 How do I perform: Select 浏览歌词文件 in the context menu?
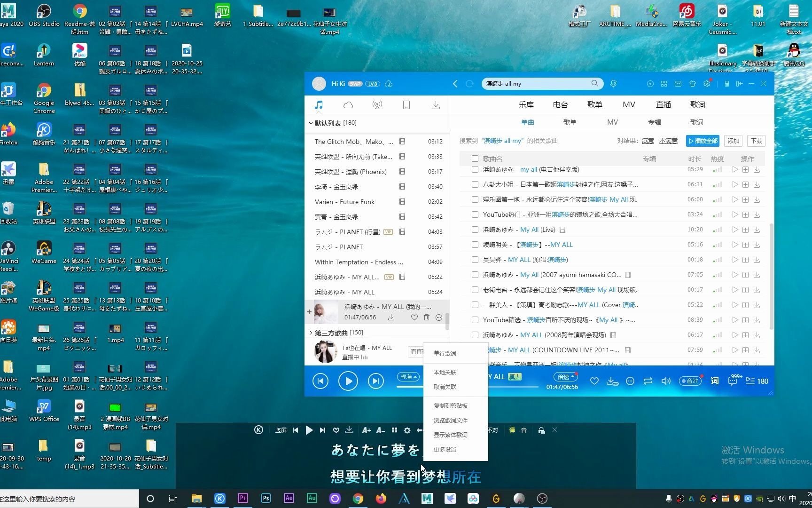click(451, 420)
